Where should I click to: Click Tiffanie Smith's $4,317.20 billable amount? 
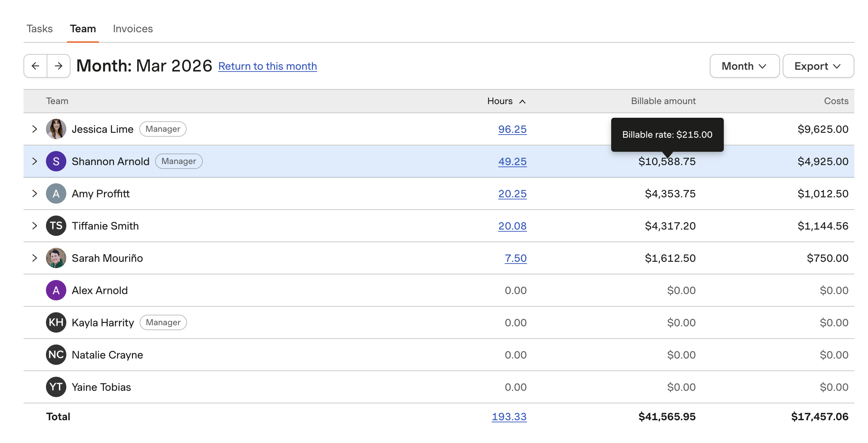pos(670,226)
